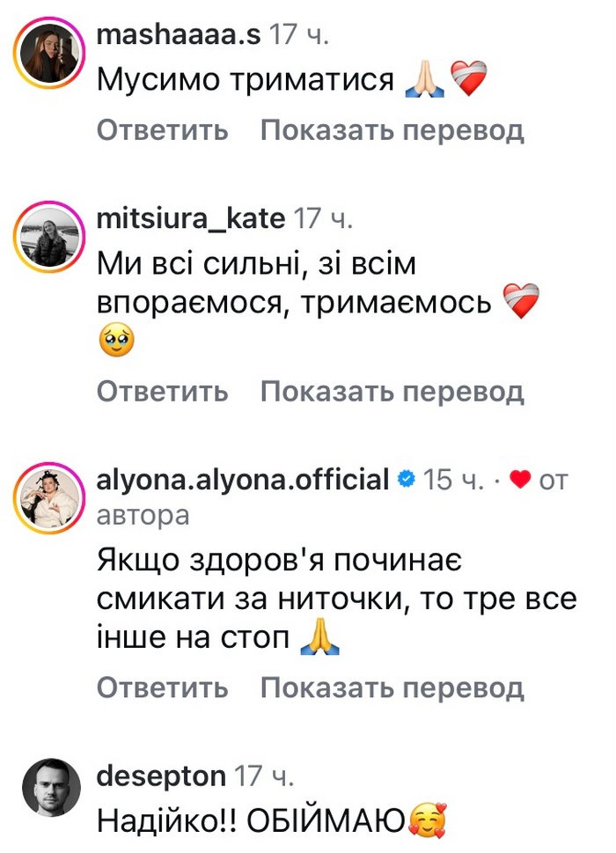Click the alyona.alyona.official username
The height and width of the screenshot is (853, 616).
coord(243,480)
